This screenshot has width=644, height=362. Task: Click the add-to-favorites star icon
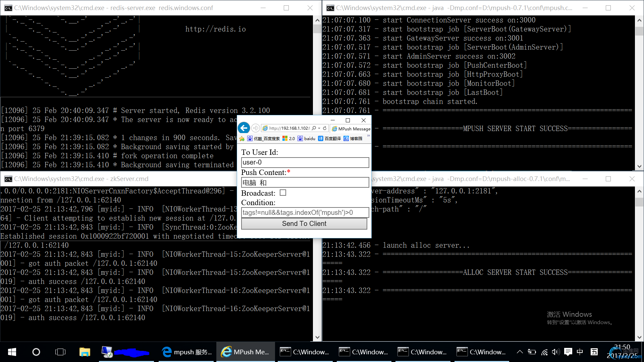[x=242, y=138]
